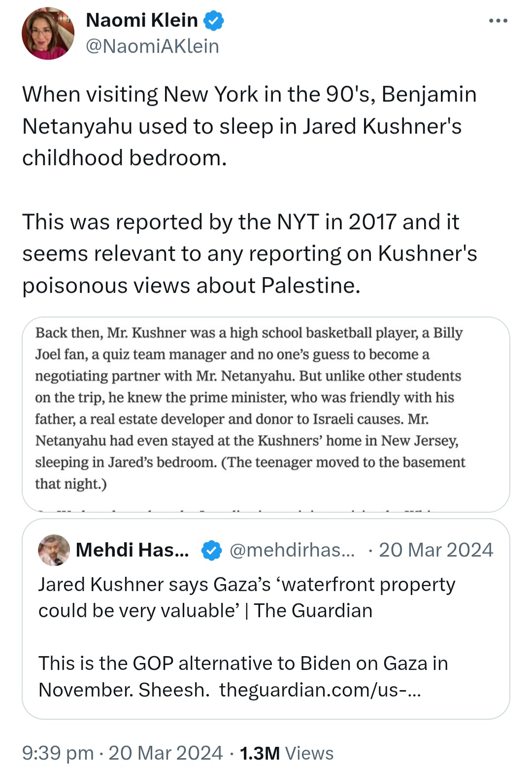The image size is (532, 767).
Task: Click the paragraph mentioning NYT 2017 reporting
Action: (250, 254)
